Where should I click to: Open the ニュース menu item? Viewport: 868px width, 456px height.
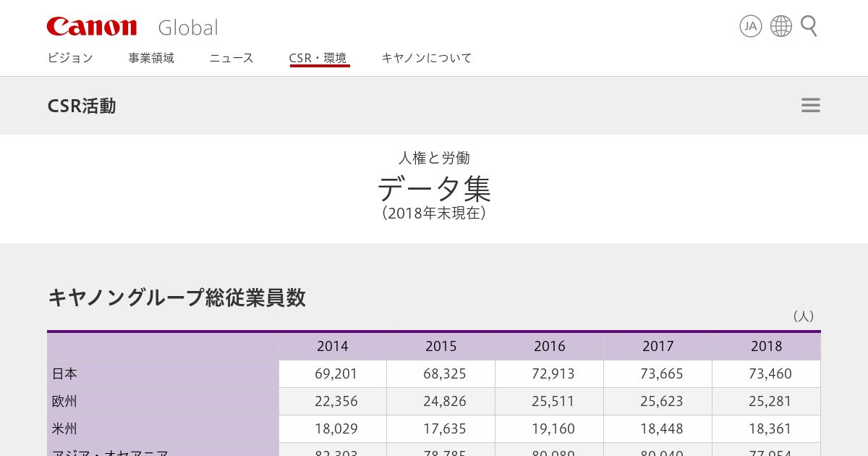click(x=231, y=58)
